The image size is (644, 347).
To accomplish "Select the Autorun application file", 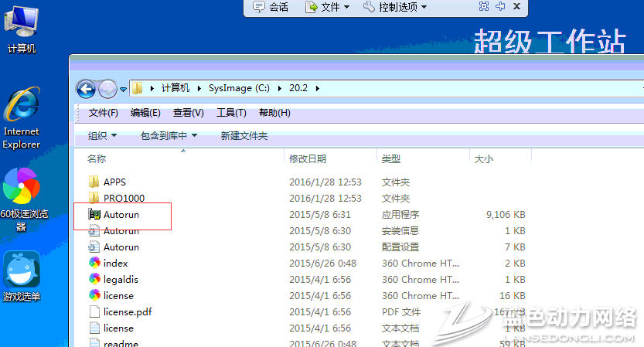I will (121, 215).
